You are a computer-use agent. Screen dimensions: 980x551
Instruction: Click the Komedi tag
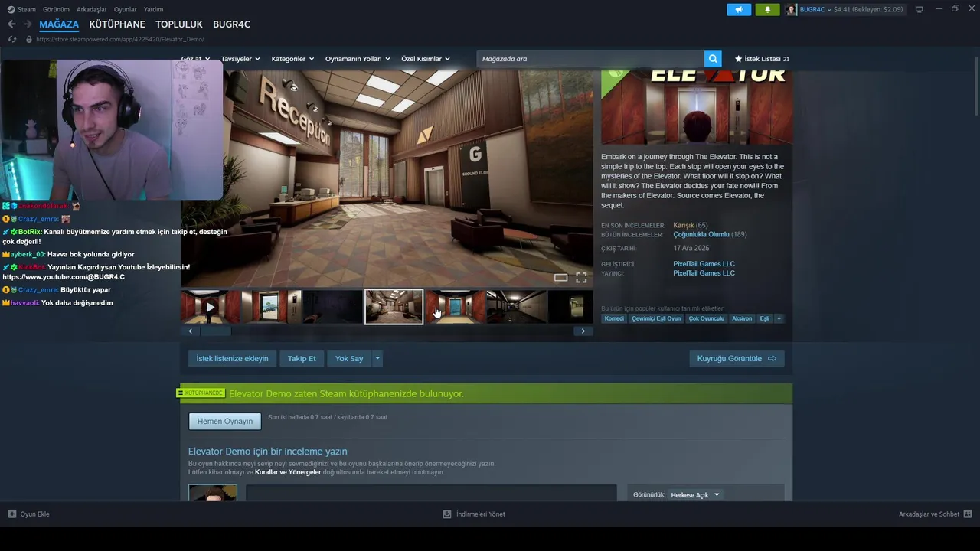(614, 318)
